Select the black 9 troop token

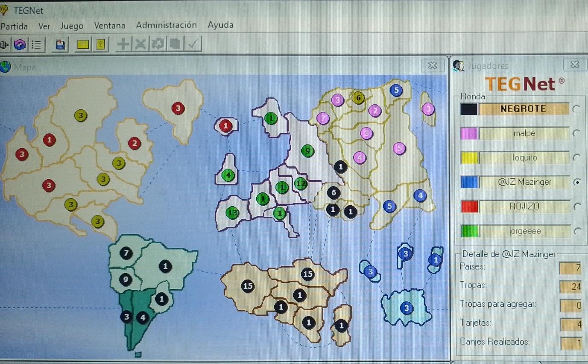pyautogui.click(x=126, y=280)
